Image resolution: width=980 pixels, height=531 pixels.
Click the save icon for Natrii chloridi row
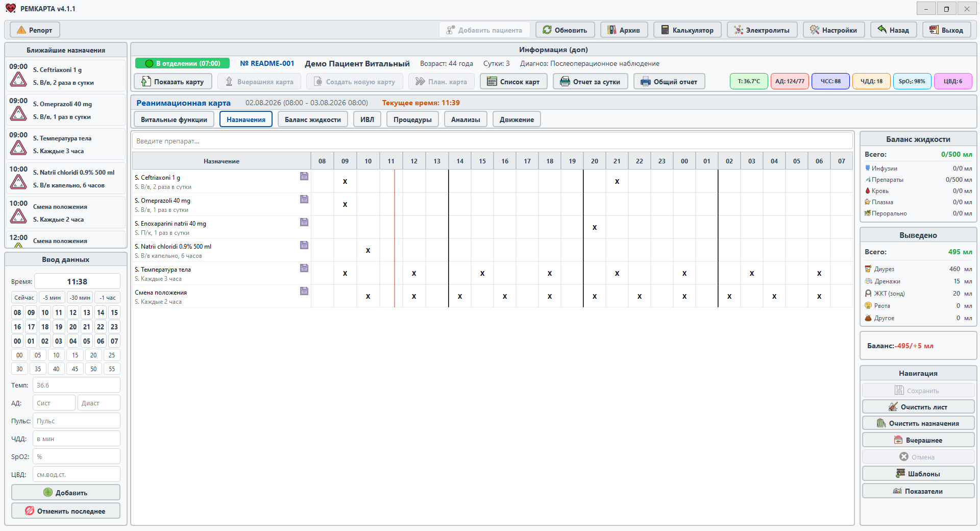[x=304, y=245]
